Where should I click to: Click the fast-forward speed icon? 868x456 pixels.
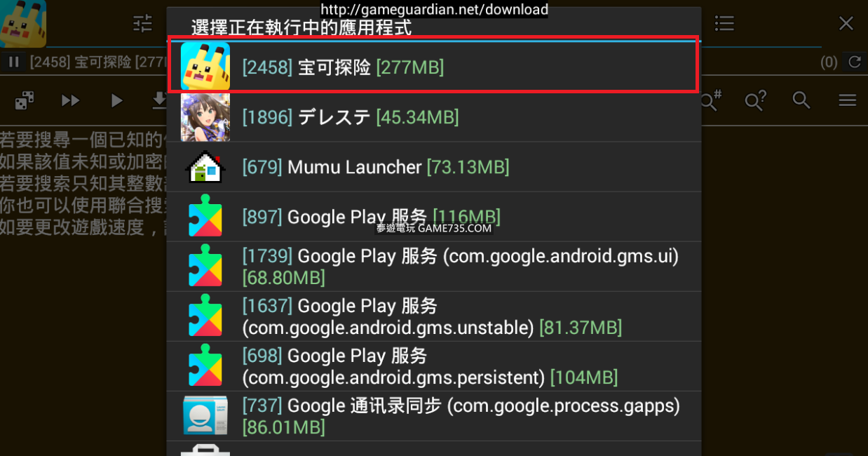[70, 101]
